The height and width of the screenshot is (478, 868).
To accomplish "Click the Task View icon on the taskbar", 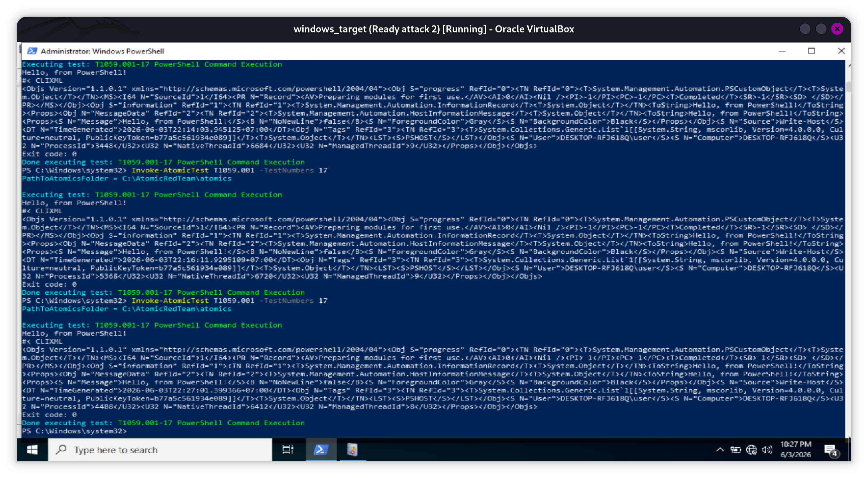I will coord(288,450).
